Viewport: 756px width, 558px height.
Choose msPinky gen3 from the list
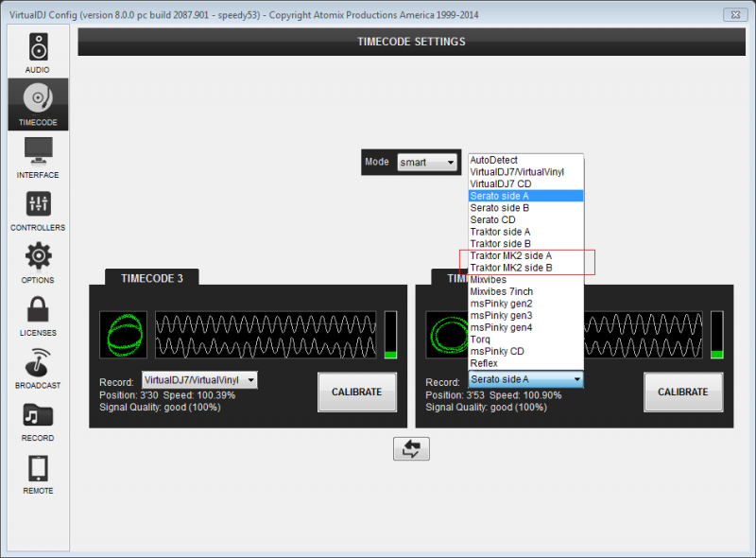[x=525, y=315]
